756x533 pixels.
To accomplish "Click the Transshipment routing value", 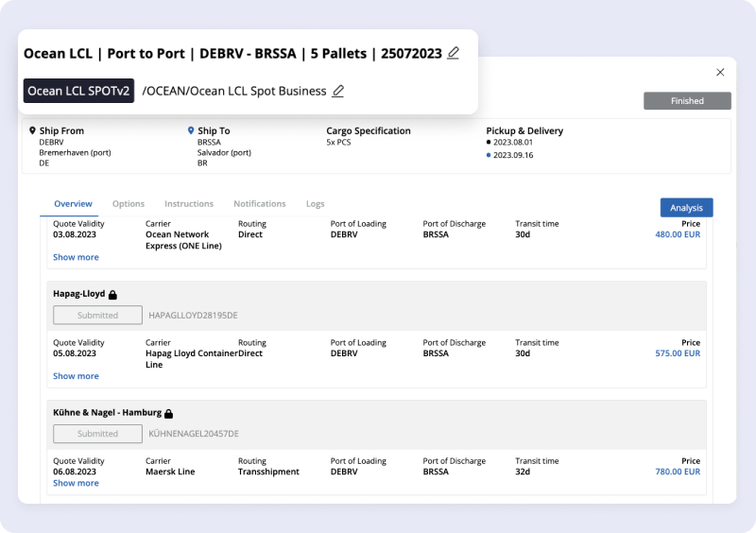I will point(268,472).
